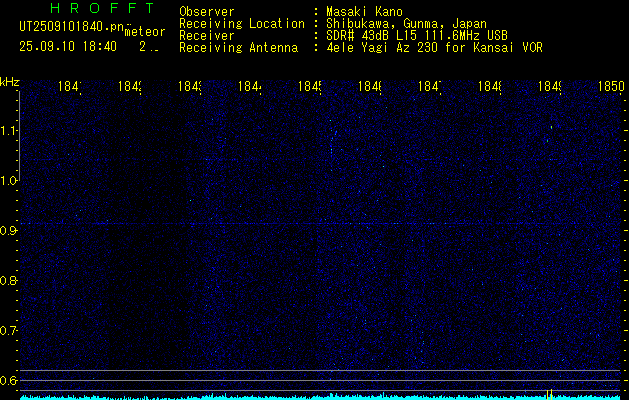Click the 0.9 kHz frequency label
The height and width of the screenshot is (400, 629).
8,231
